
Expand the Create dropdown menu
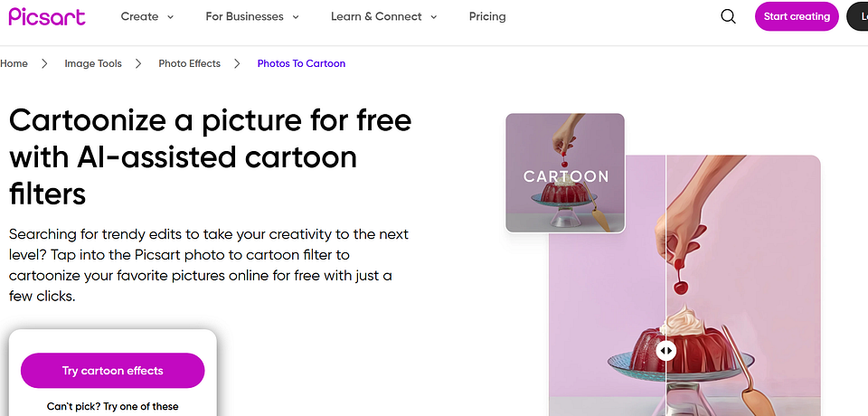click(x=147, y=16)
